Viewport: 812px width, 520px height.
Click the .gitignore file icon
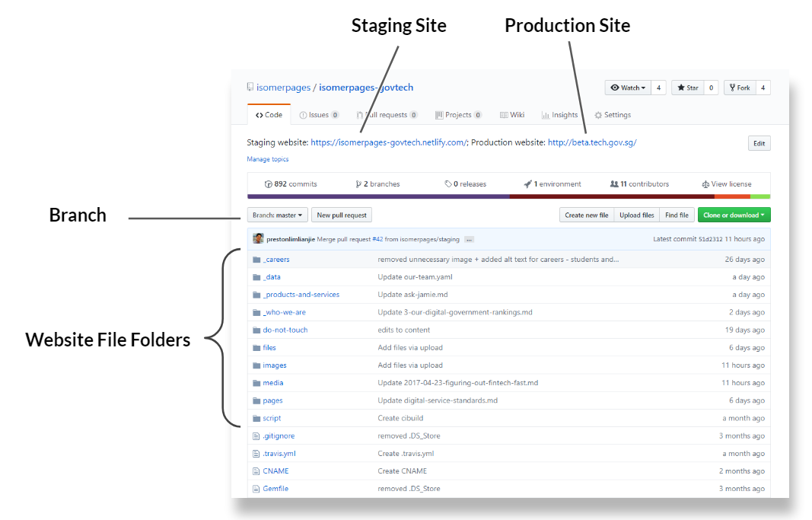click(x=256, y=436)
